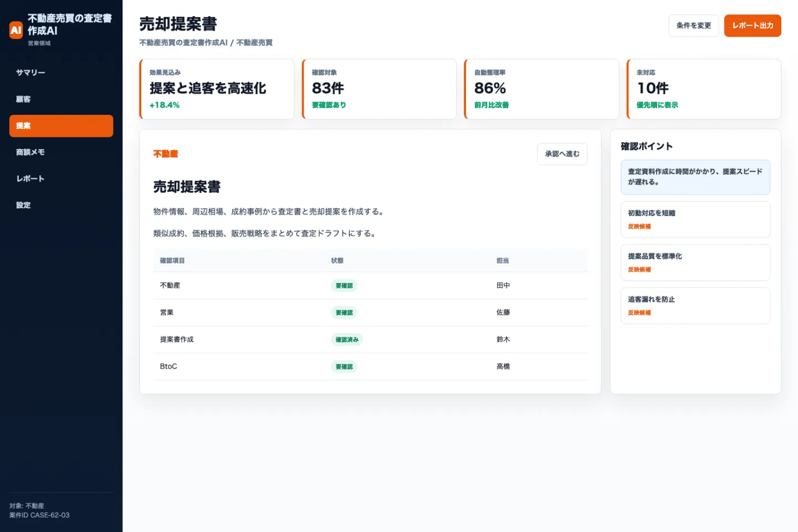Click the 確認項目 column header

click(x=172, y=260)
